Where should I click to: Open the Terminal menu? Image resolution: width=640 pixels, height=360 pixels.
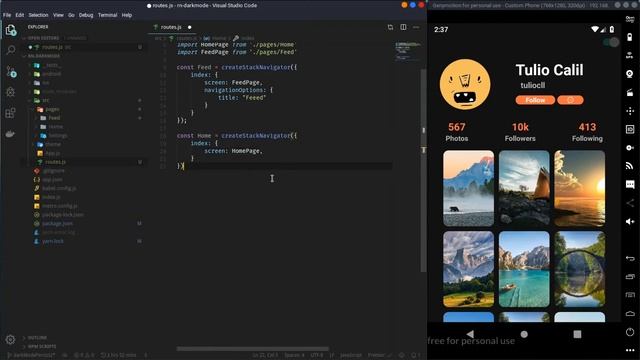pyautogui.click(x=107, y=15)
